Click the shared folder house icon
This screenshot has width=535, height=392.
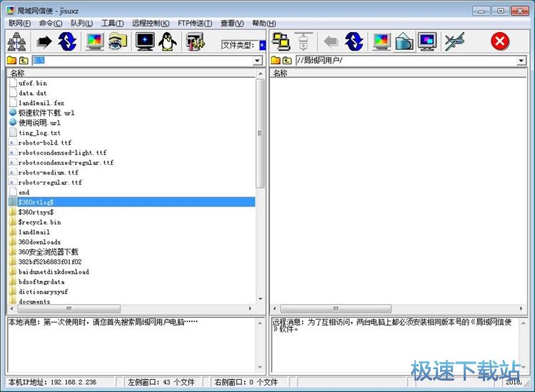coord(404,41)
